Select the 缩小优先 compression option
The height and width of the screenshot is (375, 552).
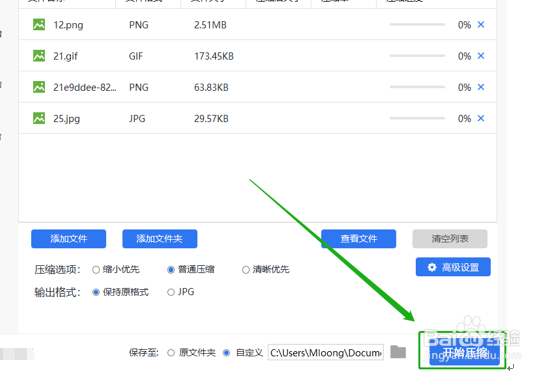coord(96,270)
